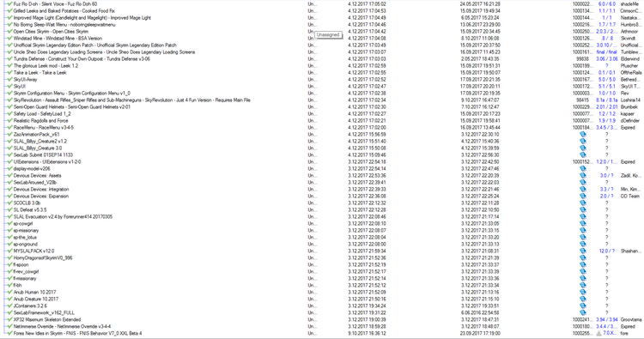Click the flag icon for fl-rev_cowgirl row
The width and height of the screenshot is (644, 339).
(583, 272)
